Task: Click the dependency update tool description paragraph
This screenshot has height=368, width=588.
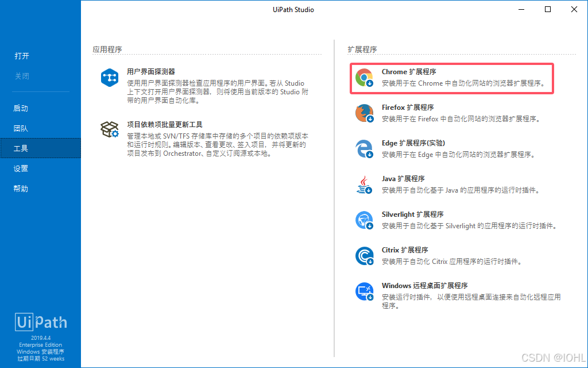Action: [x=218, y=145]
